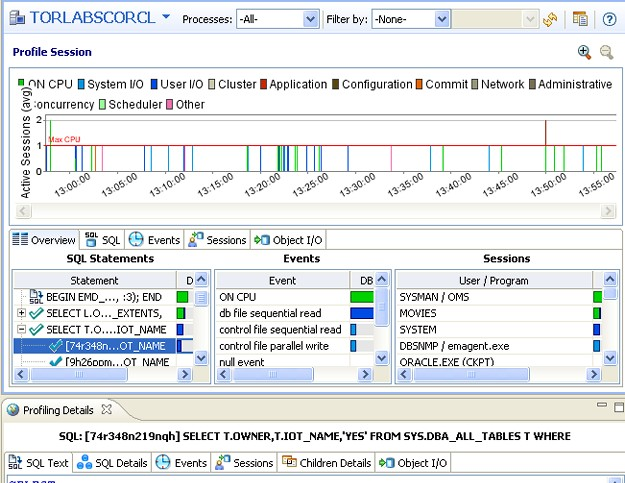Maximize the Profiling Details view
Viewport: 625px width, 483px height.
619,407
